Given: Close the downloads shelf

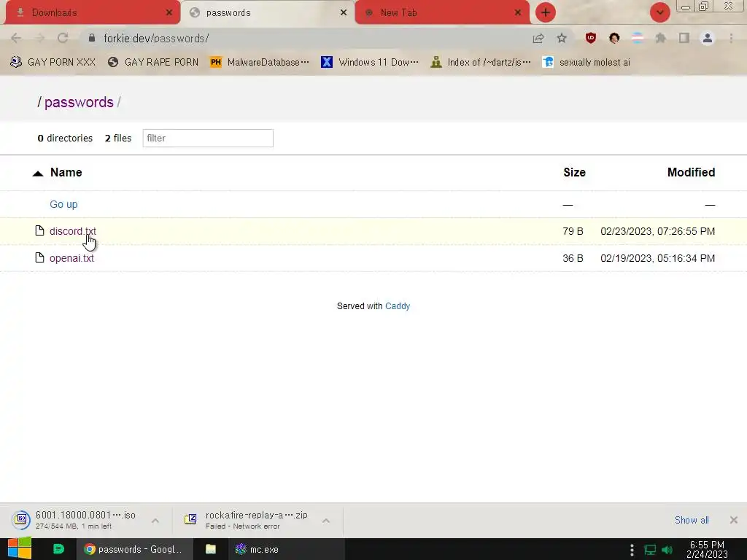Looking at the screenshot, I should 734,520.
